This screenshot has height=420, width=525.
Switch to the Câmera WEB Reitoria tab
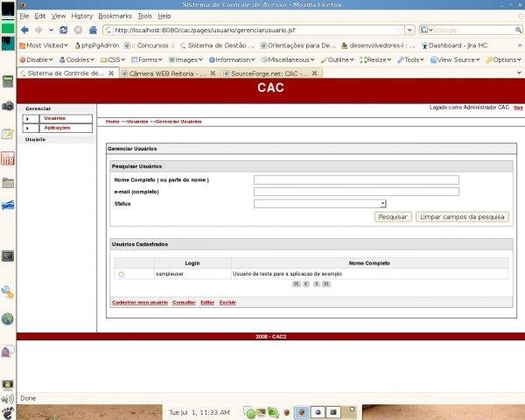click(167, 73)
